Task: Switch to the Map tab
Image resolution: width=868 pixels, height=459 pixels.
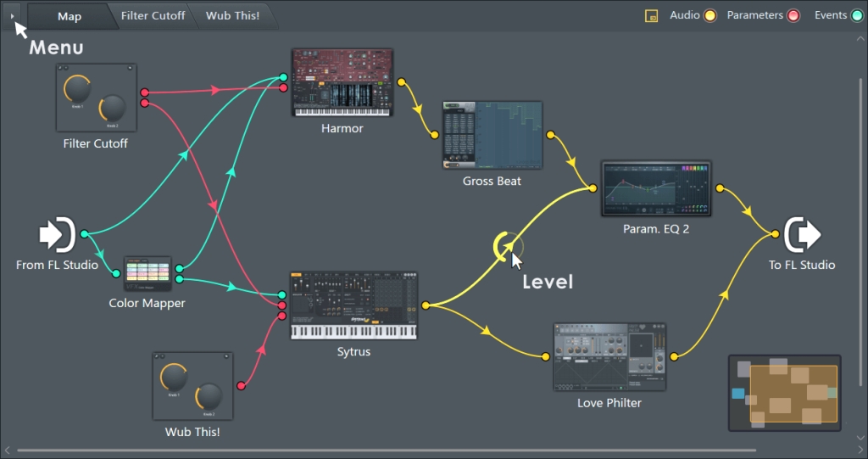Action: [70, 16]
